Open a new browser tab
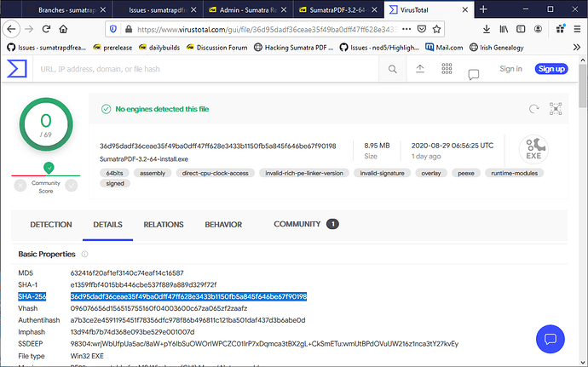The image size is (588, 367). [x=483, y=9]
